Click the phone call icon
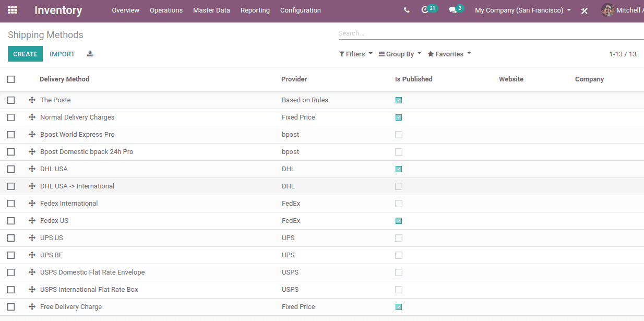Viewport: 644px width, 321px height. (x=407, y=10)
